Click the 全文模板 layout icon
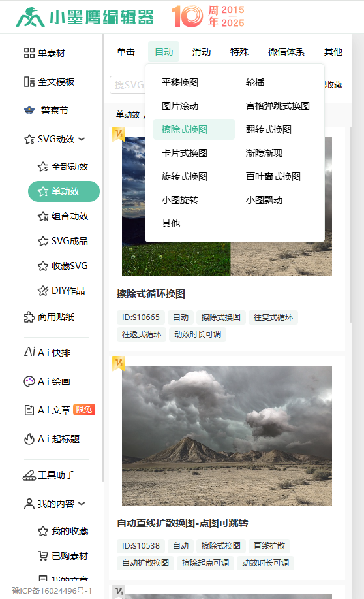This screenshot has width=364, height=599. click(29, 82)
